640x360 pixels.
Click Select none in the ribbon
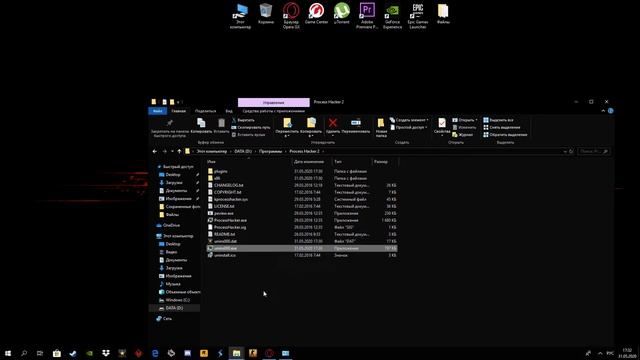click(502, 127)
